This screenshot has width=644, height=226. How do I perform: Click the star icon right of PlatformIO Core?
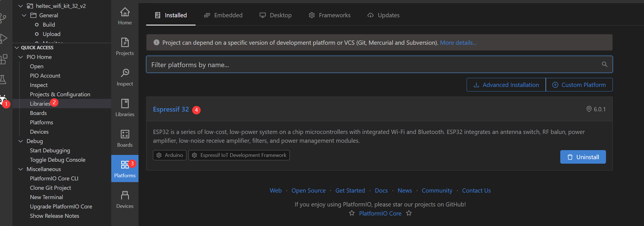tap(409, 213)
